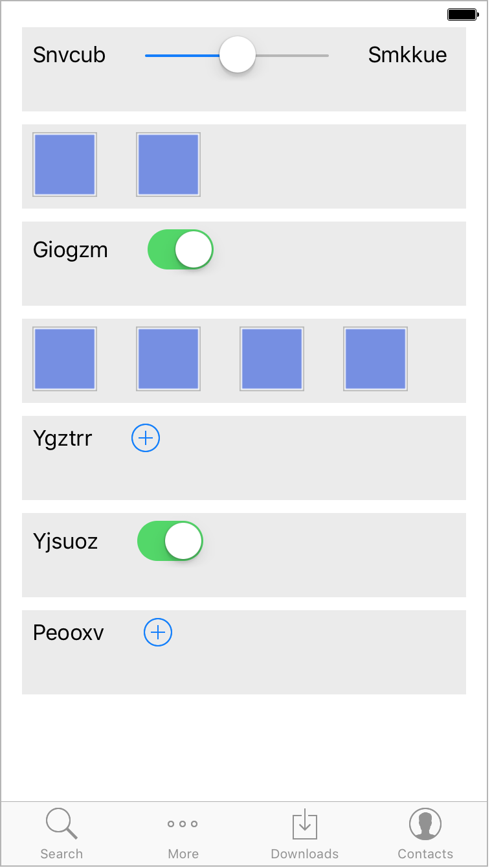The width and height of the screenshot is (492, 868).
Task: Tap the Ygztrr row label
Action: tap(63, 439)
